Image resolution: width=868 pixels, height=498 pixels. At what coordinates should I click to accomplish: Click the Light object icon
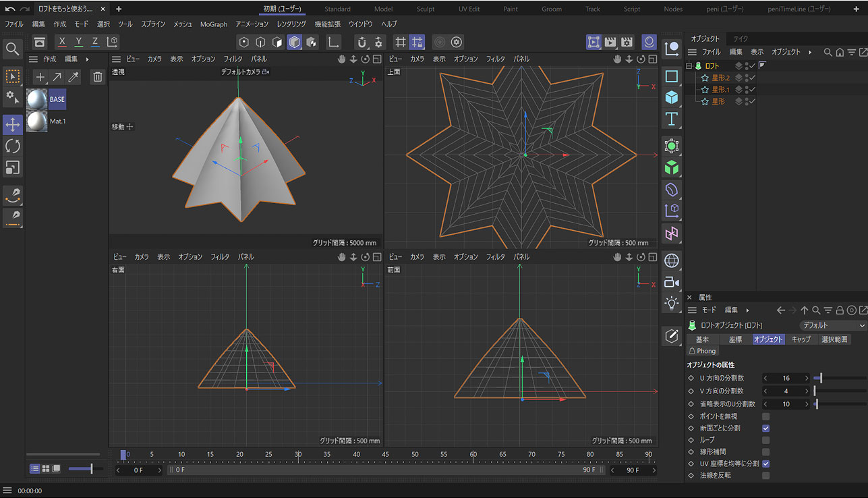click(x=672, y=303)
